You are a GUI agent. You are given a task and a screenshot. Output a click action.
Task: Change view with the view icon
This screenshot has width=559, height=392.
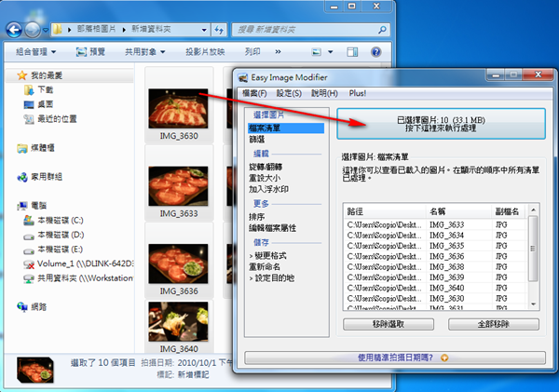click(x=317, y=52)
